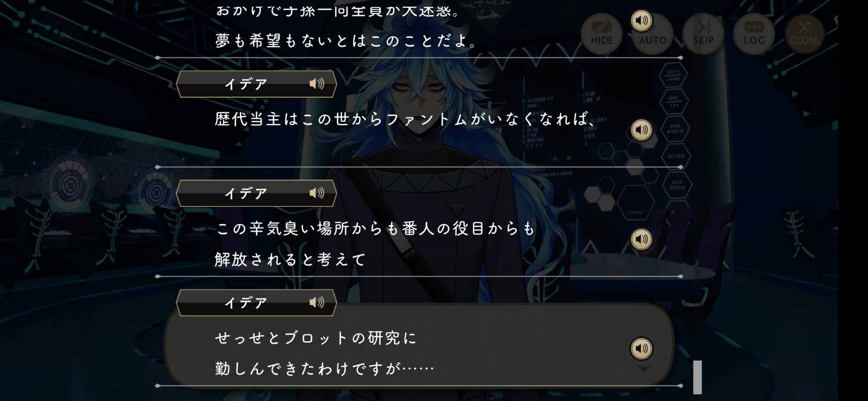Play voice for line せっせとブロットの研究に
This screenshot has width=868, height=401.
(x=641, y=348)
